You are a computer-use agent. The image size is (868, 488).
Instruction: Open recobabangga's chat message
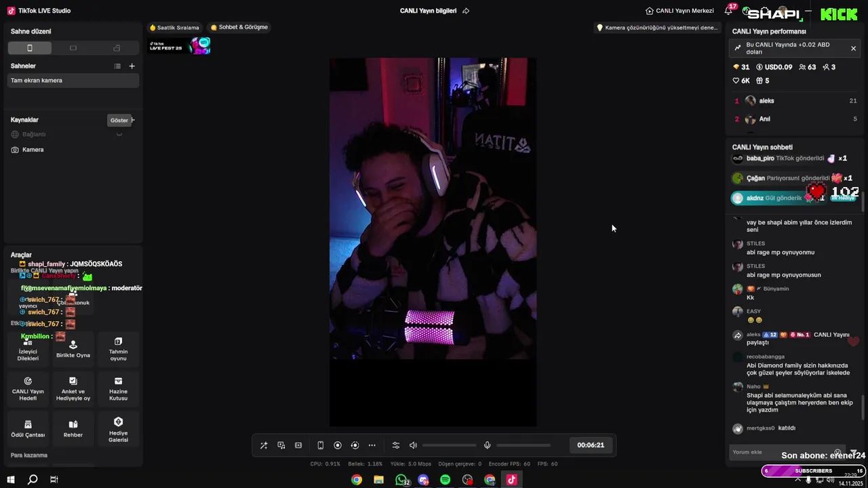tap(795, 365)
